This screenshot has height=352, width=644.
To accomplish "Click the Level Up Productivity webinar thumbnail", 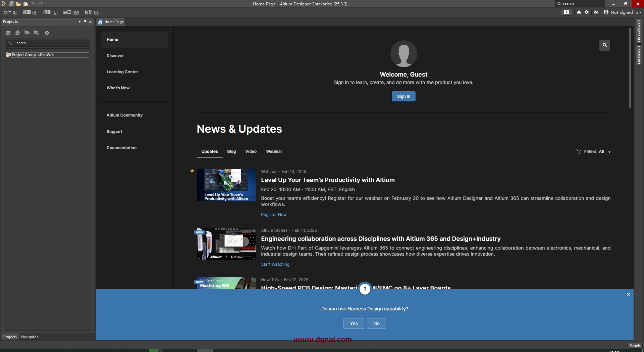I will point(226,185).
